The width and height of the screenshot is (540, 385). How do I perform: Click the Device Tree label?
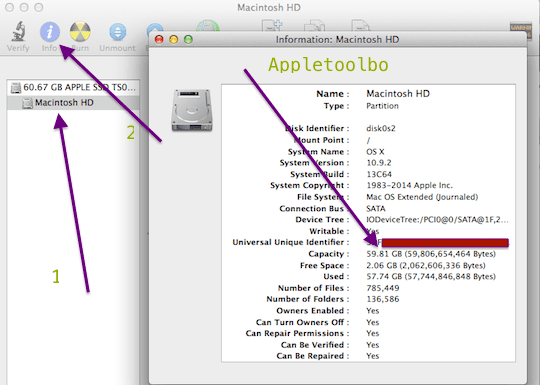click(322, 220)
